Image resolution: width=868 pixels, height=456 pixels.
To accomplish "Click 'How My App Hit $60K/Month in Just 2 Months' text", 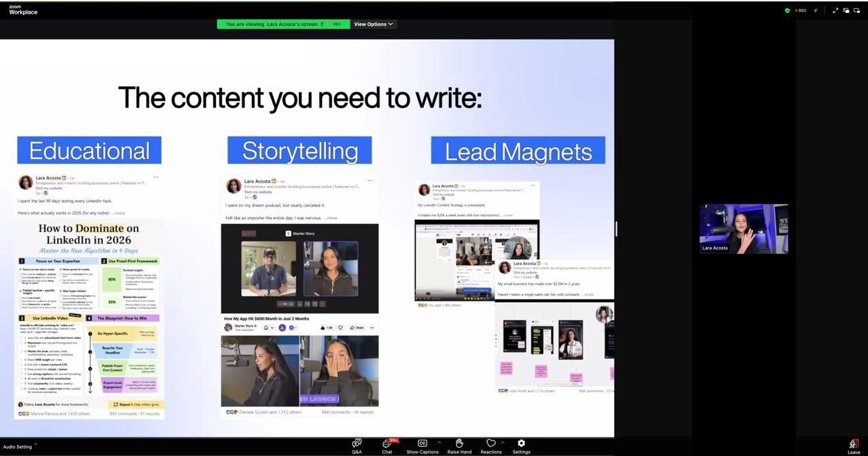I will point(267,318).
